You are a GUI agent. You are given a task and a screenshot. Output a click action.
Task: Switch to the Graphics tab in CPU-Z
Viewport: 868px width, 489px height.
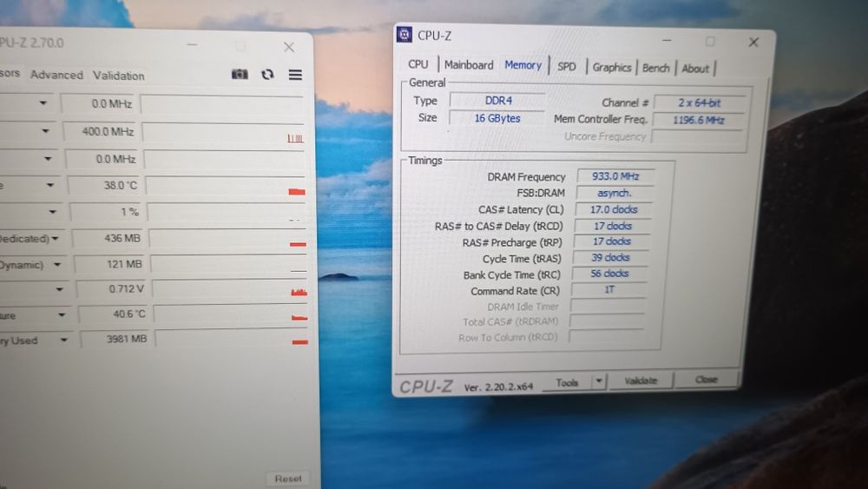point(612,67)
